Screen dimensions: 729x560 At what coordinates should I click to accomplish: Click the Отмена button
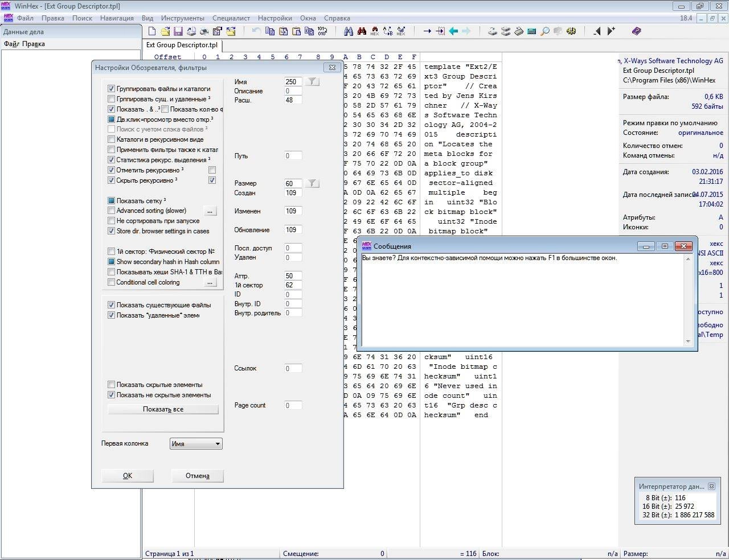point(197,476)
